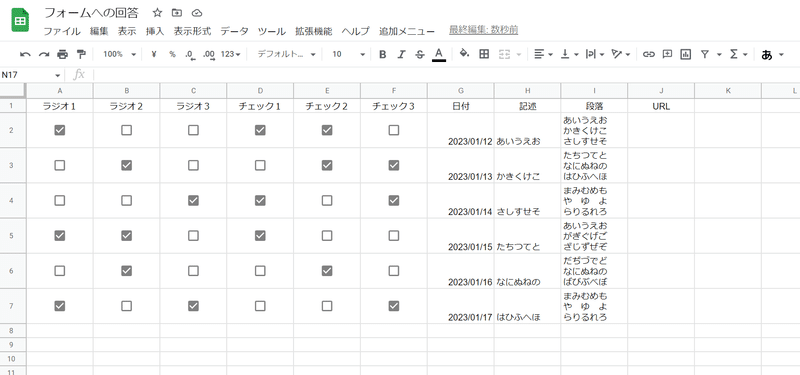This screenshot has width=800, height=375.
Task: Increase decimal places
Action: (x=209, y=54)
